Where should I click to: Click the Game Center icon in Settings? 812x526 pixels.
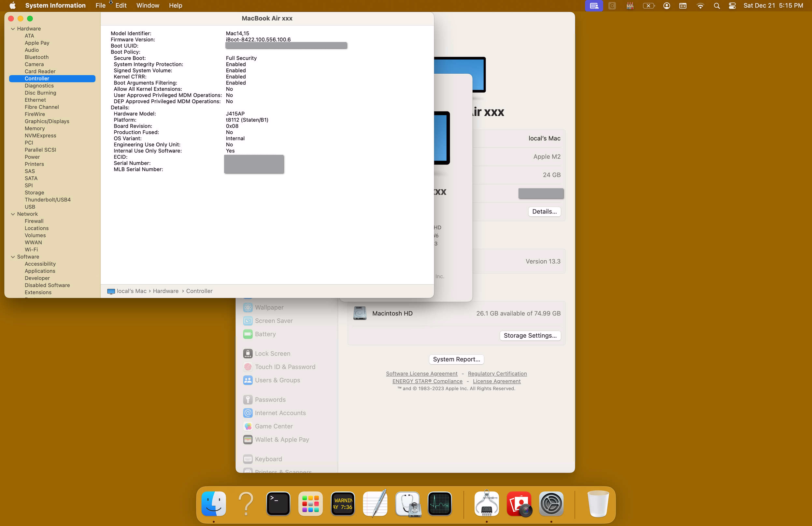tap(248, 426)
